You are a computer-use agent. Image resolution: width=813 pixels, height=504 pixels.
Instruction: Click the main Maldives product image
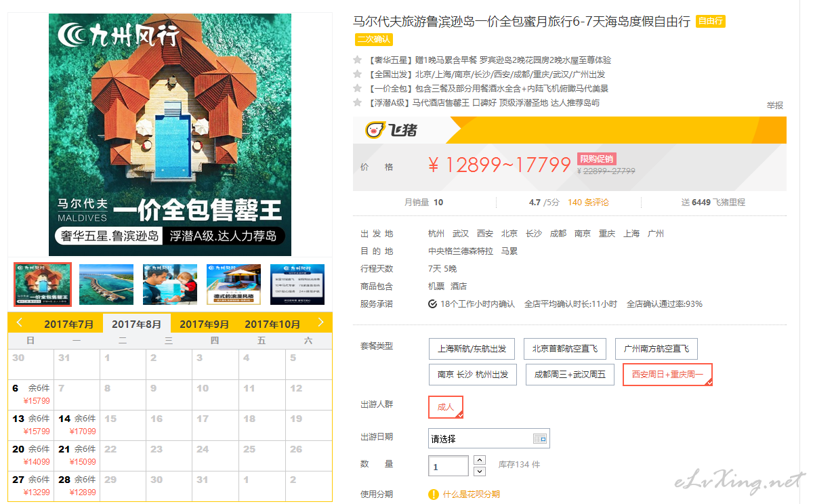coord(170,135)
